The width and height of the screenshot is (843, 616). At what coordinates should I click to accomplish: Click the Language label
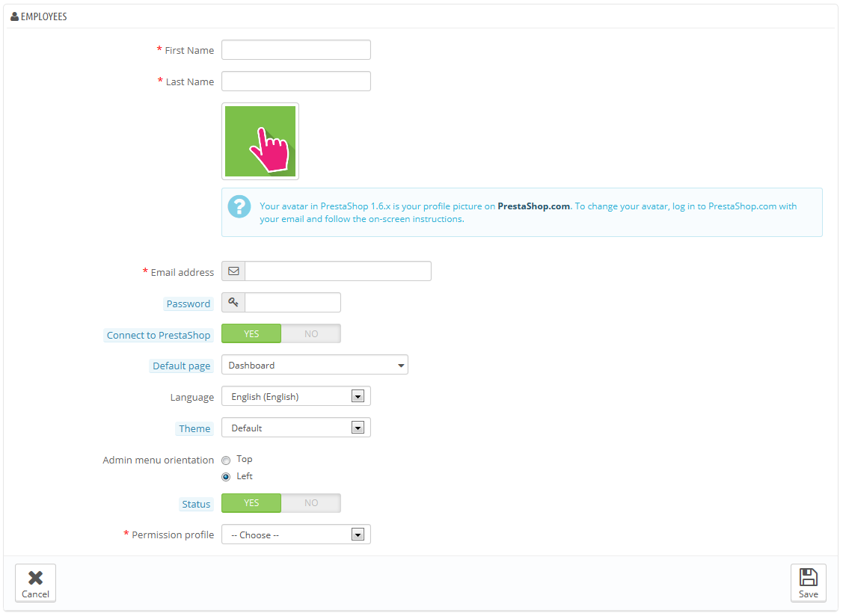coord(192,397)
